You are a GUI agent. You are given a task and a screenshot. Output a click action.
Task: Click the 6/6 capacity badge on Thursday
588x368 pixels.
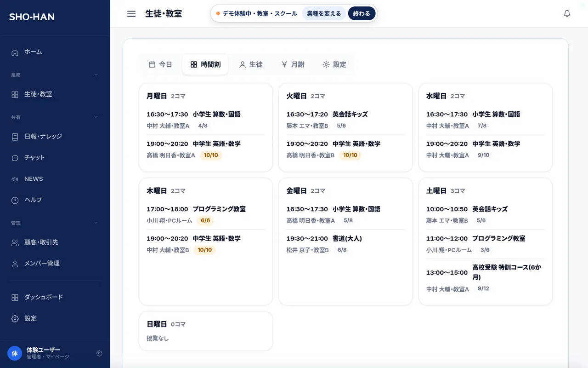(x=205, y=220)
